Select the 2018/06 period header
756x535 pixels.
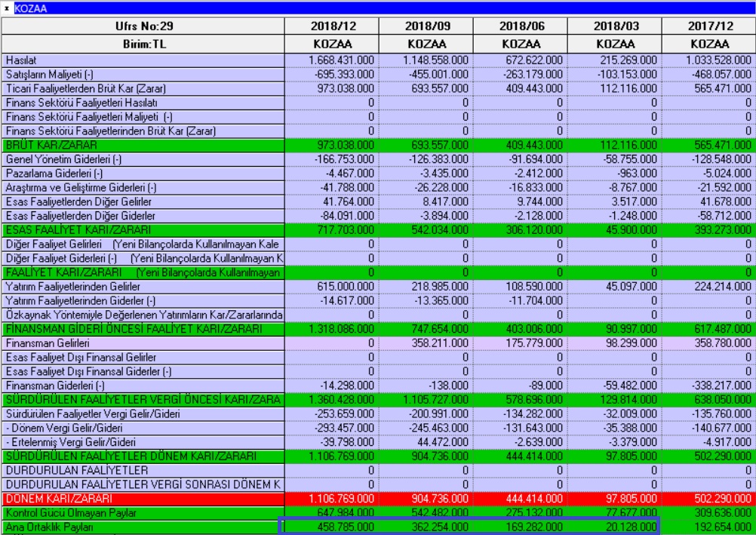click(521, 26)
